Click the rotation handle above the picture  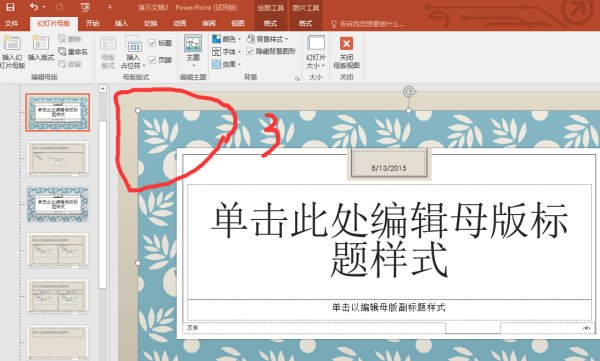point(409,91)
